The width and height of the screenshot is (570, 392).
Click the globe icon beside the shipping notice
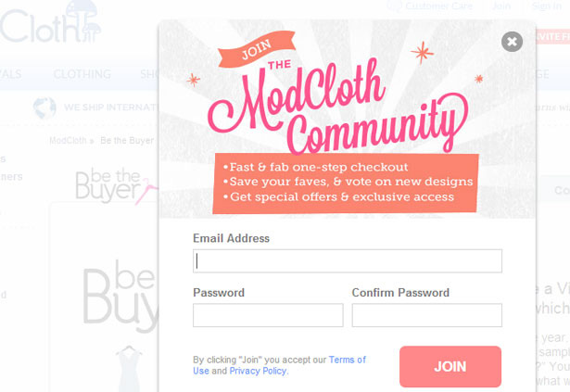tap(44, 107)
